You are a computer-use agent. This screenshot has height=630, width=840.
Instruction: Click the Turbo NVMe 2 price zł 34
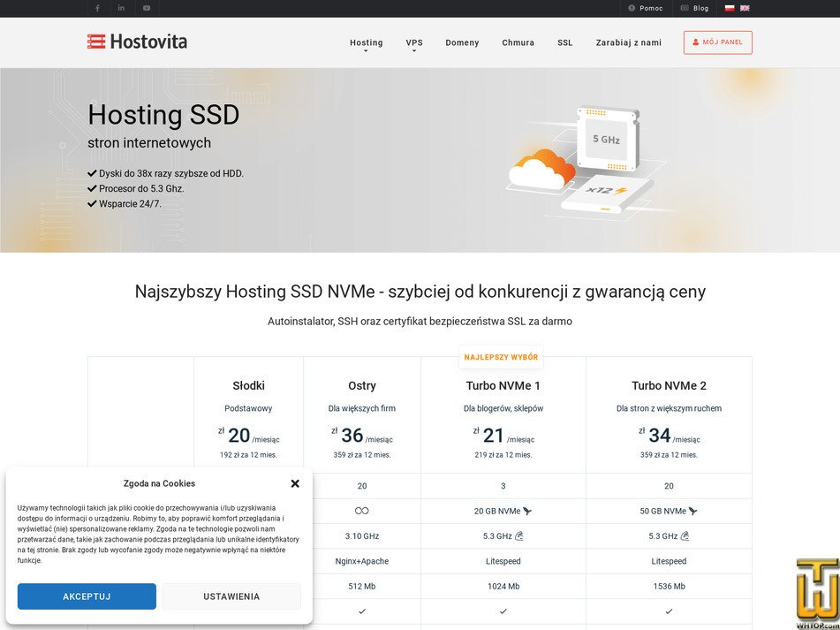(669, 436)
